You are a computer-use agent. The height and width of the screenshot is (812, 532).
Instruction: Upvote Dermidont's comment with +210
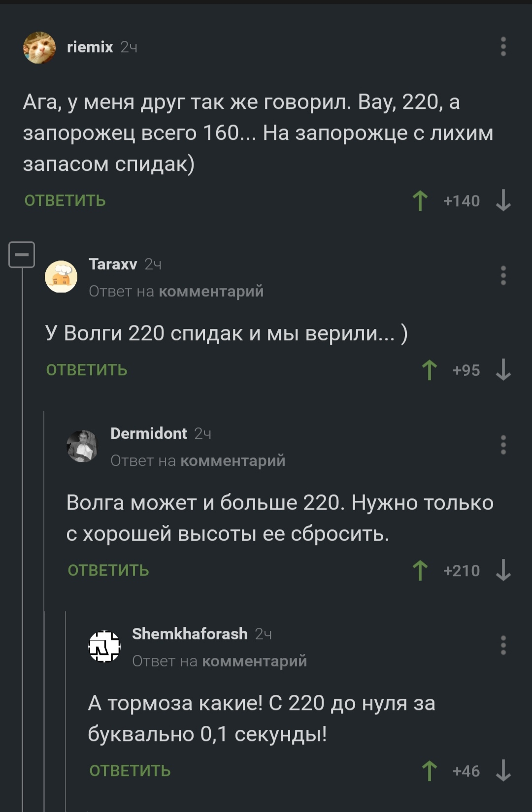[420, 571]
